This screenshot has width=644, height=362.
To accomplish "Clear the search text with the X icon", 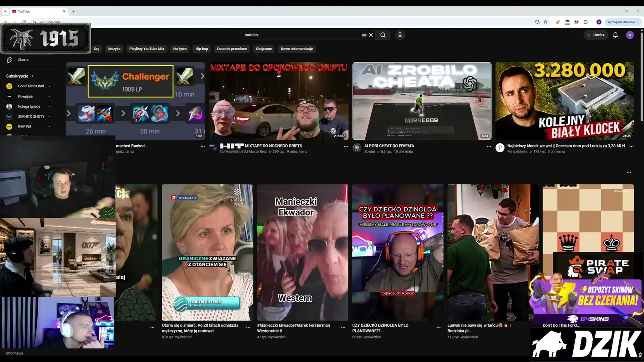I will (371, 35).
